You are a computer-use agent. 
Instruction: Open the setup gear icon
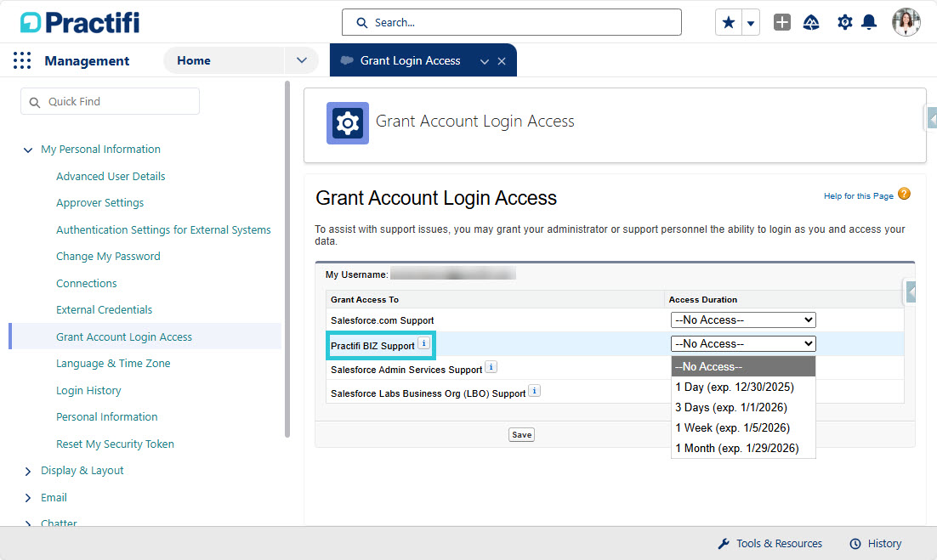click(x=844, y=23)
